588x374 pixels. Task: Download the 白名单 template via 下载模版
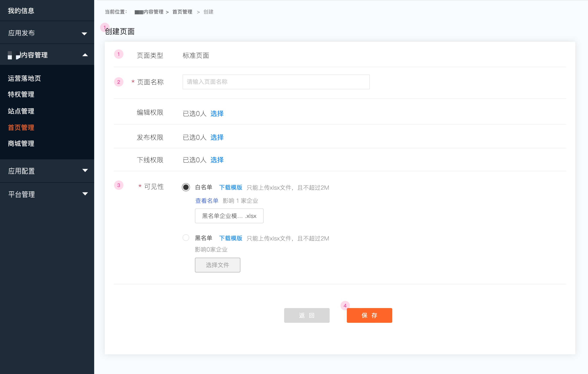[231, 187]
